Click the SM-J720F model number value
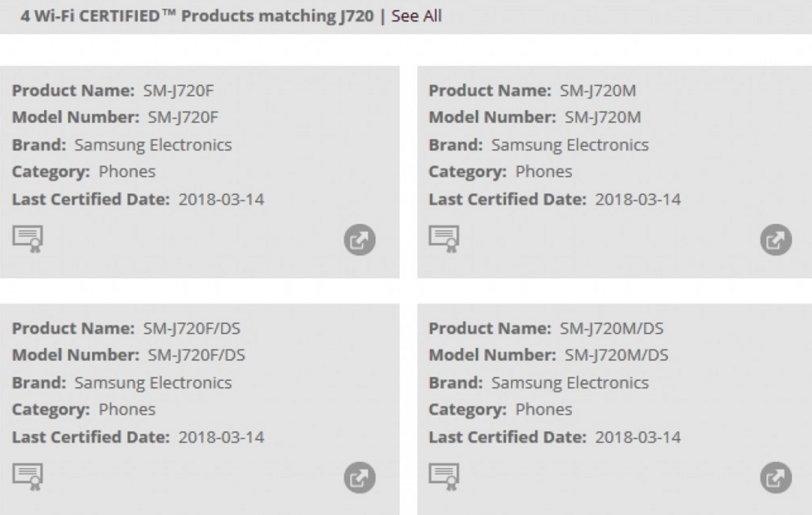Viewport: 812px width, 515px height. click(183, 118)
